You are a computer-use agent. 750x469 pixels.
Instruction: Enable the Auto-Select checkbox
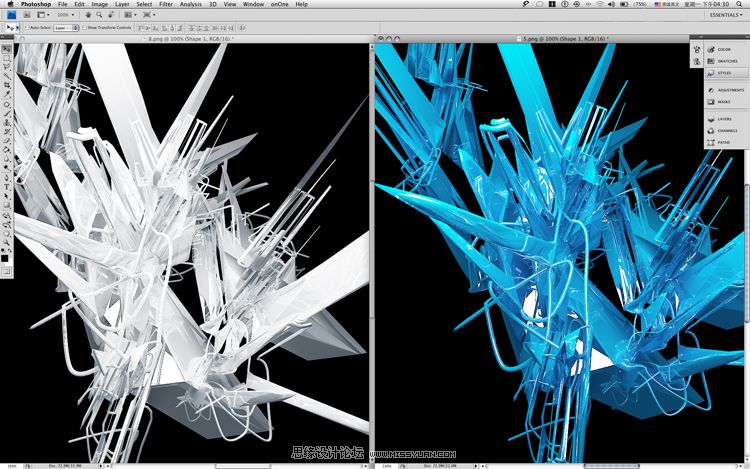pyautogui.click(x=28, y=28)
